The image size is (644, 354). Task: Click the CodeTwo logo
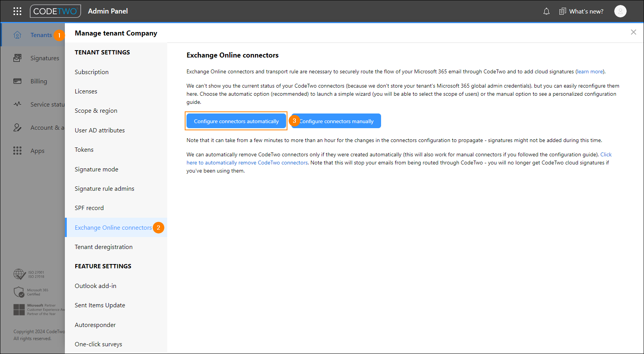point(56,11)
